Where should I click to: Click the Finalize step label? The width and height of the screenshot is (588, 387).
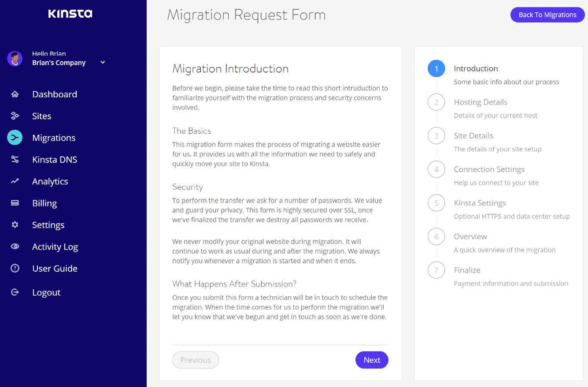[467, 270]
